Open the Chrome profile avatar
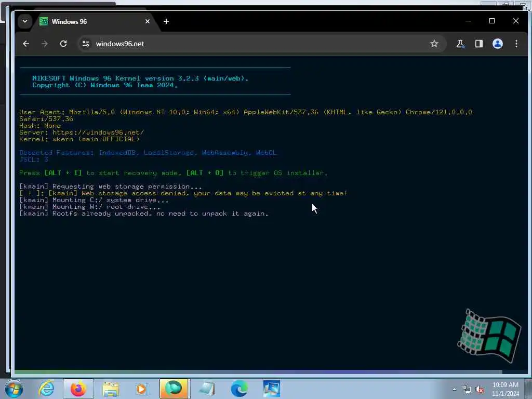Image resolution: width=532 pixels, height=399 pixels. (497, 44)
